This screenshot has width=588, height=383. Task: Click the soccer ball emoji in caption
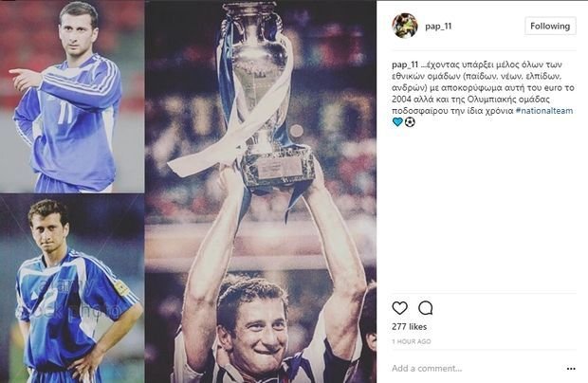[x=410, y=122]
